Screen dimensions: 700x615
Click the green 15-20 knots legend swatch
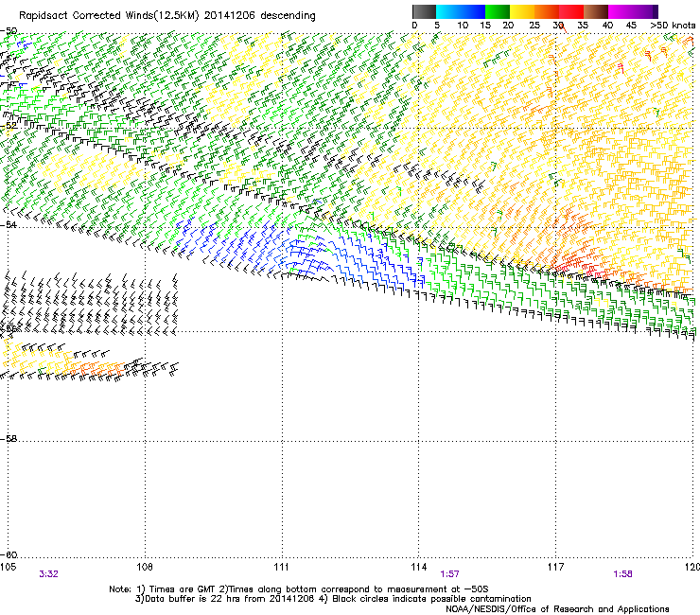(x=498, y=11)
